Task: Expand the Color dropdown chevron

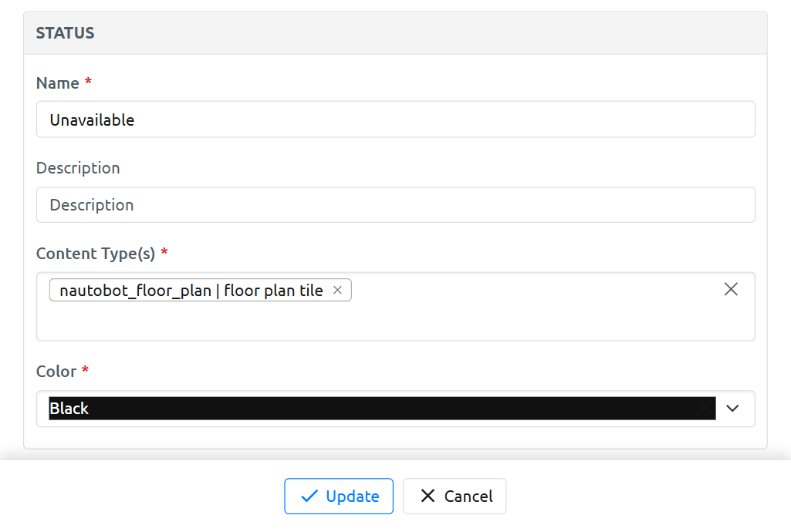Action: [732, 409]
